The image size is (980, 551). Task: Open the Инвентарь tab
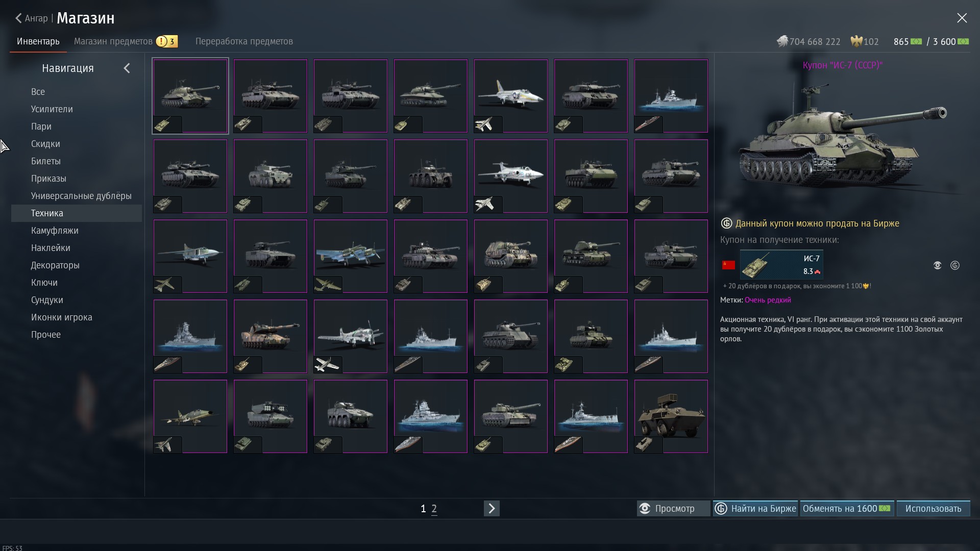(38, 41)
